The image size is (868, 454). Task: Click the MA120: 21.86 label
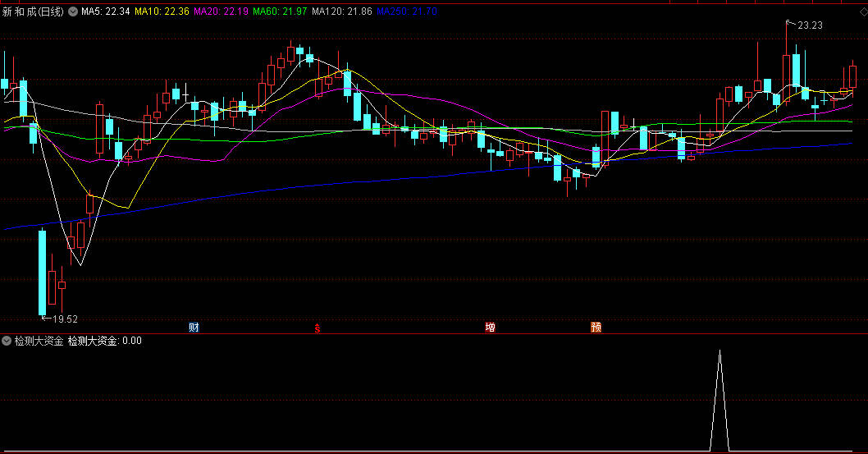[341, 11]
